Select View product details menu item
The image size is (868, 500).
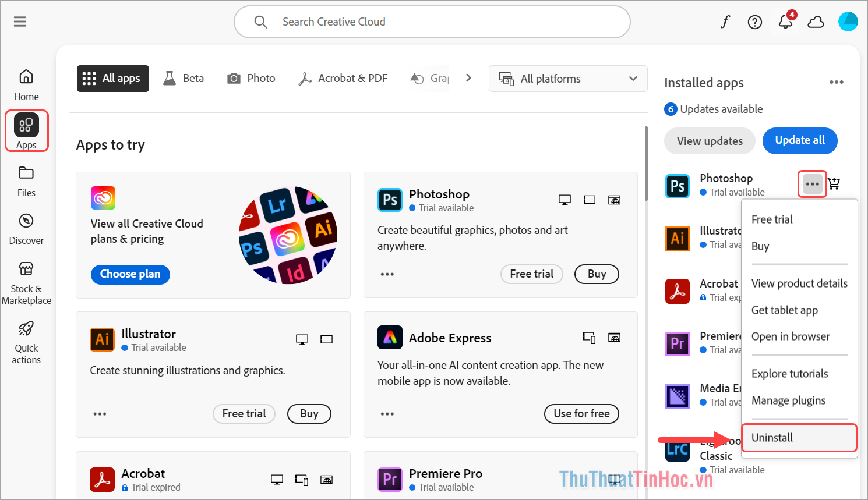click(799, 283)
